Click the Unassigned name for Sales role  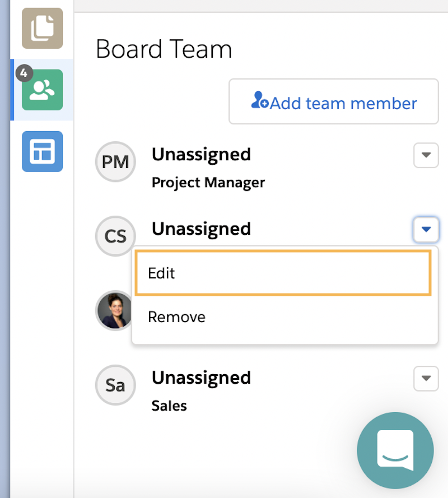pos(201,378)
